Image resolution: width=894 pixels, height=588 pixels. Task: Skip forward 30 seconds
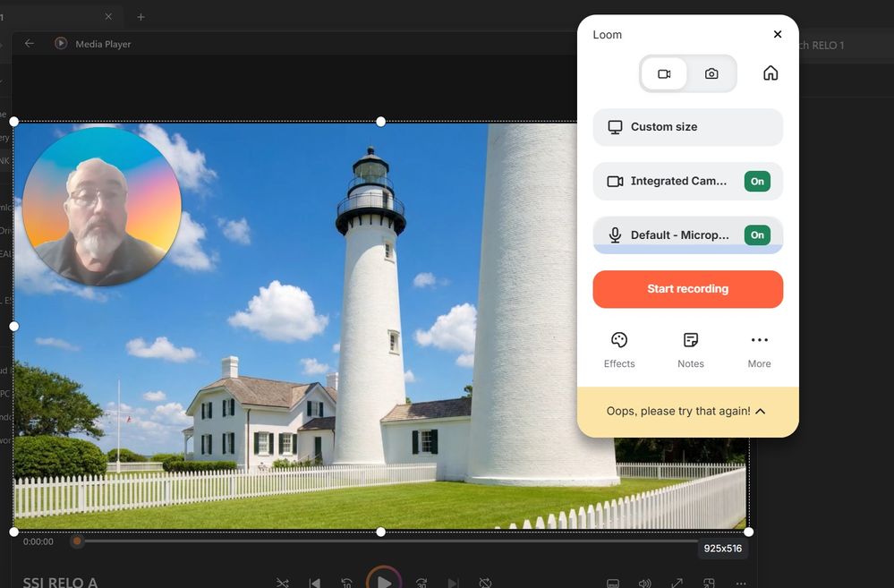[421, 583]
